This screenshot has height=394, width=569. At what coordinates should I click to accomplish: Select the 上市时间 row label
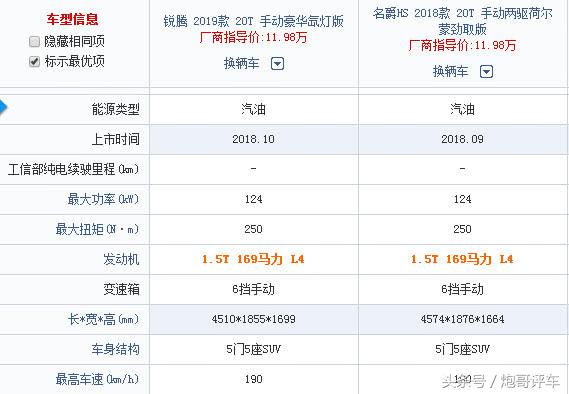point(115,139)
